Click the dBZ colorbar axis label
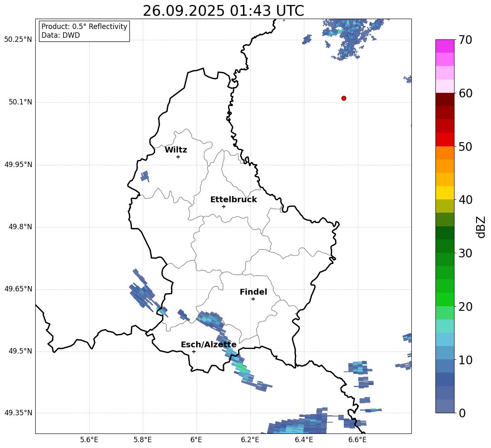491x448 pixels. click(x=481, y=227)
